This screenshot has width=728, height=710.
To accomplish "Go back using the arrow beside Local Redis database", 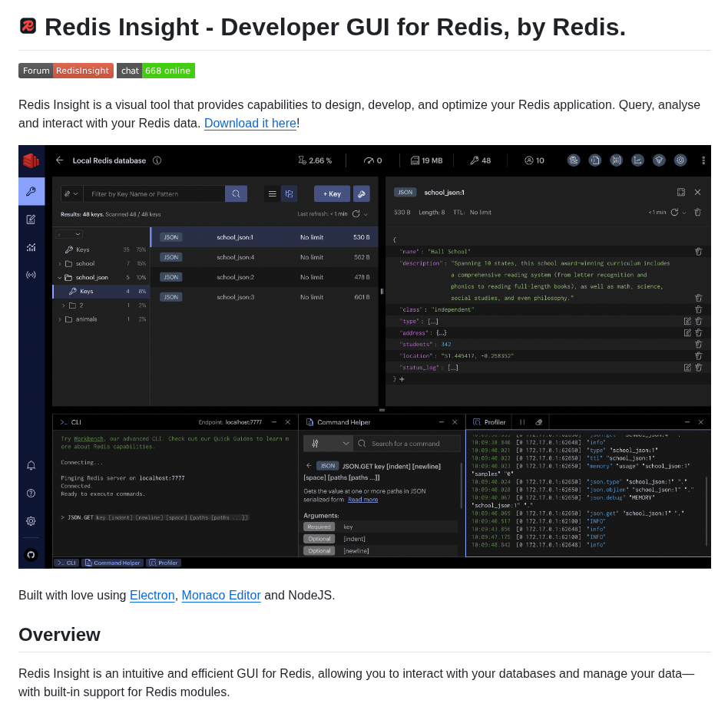I will tap(59, 160).
